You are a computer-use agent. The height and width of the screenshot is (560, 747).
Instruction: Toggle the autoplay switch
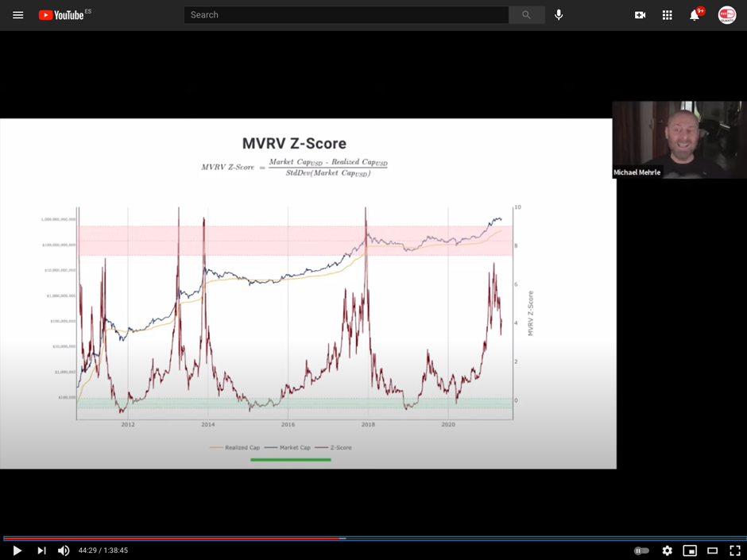tap(641, 550)
